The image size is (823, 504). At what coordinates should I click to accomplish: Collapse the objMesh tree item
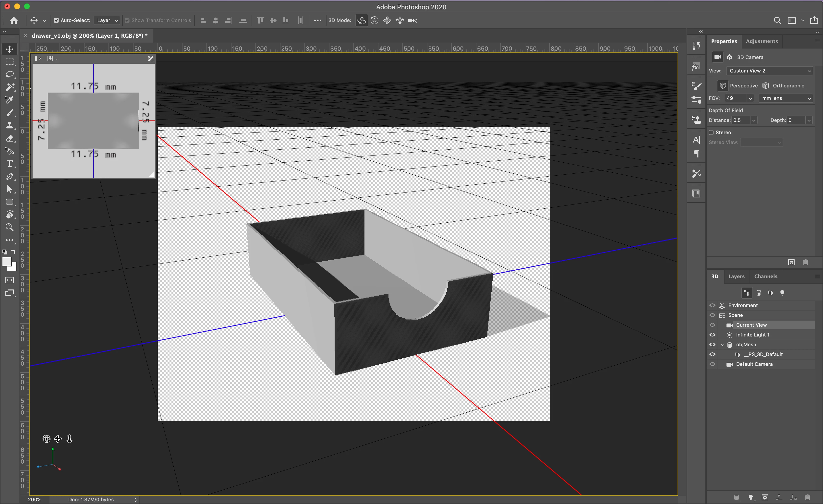723,345
